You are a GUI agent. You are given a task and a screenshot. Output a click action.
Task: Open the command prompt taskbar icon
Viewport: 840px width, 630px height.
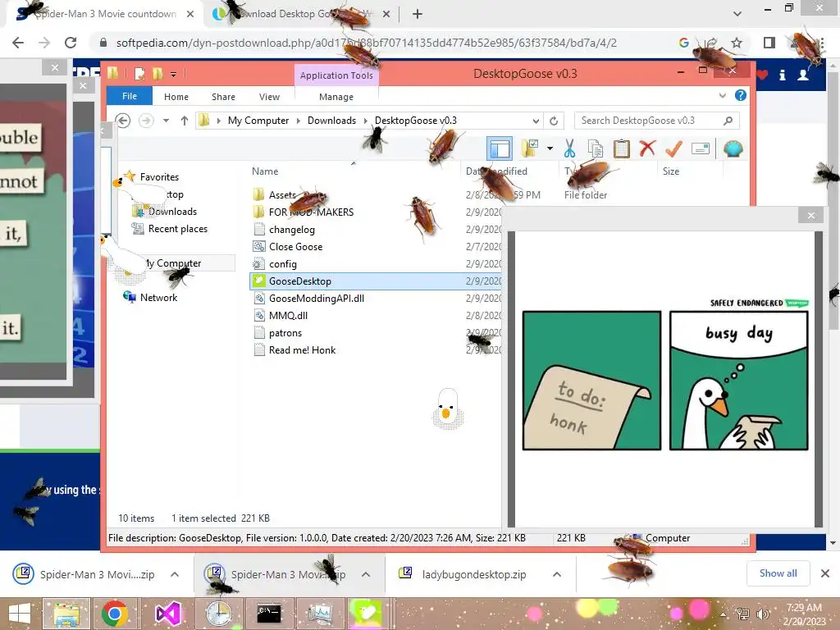coord(269,614)
